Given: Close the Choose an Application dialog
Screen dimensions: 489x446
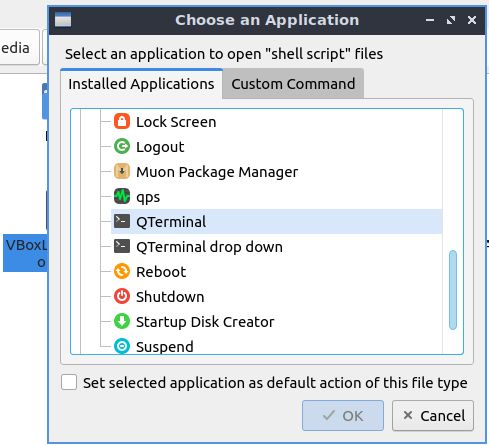Looking at the screenshot, I should [x=472, y=20].
